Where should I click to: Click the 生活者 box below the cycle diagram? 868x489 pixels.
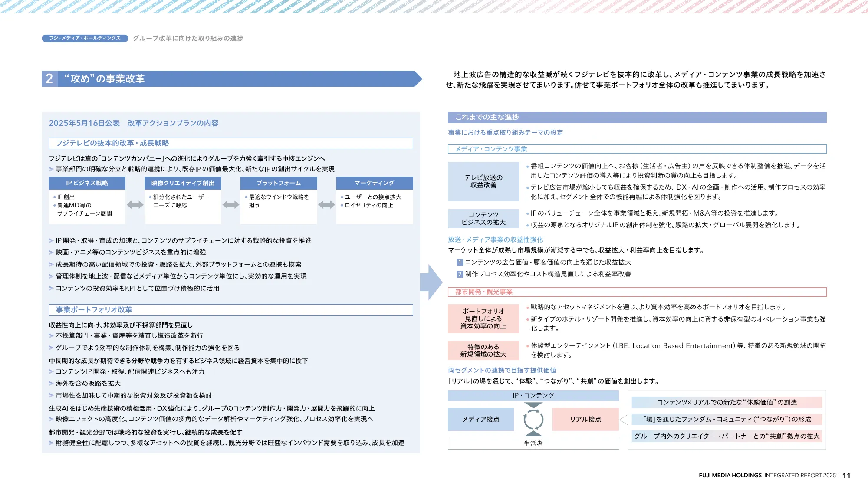[x=533, y=444]
